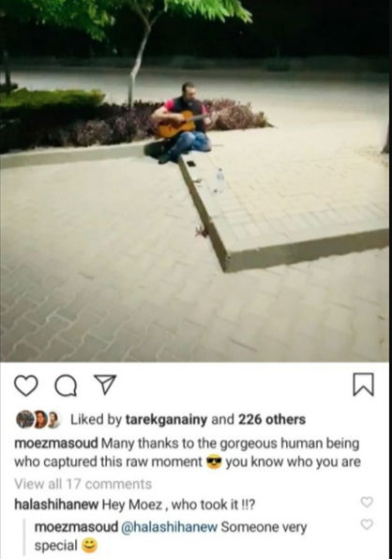Like the halashihanew comment with its heart
The image size is (392, 559).
(x=367, y=502)
